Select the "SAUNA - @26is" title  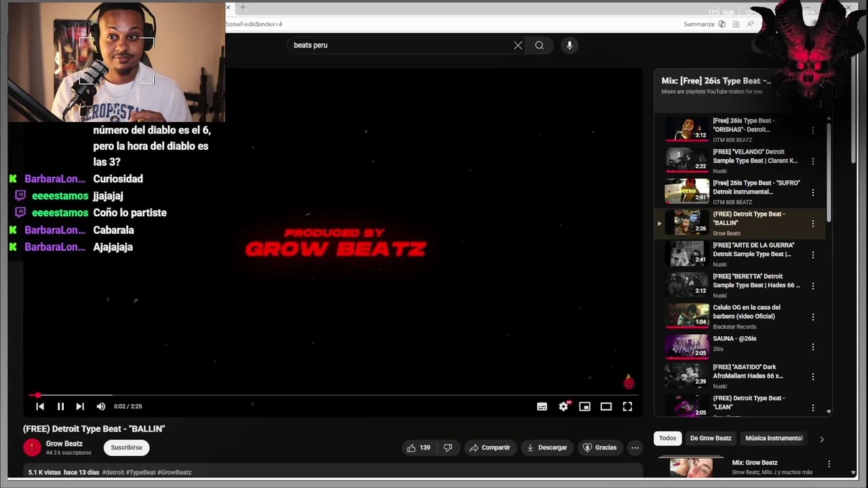pos(734,338)
